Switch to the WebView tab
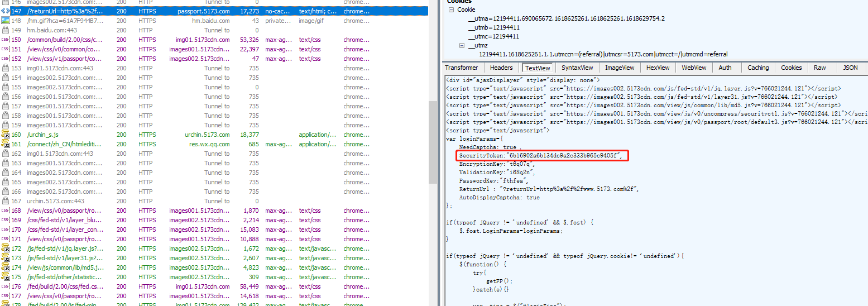Viewport: 868px width, 306px height. coord(694,68)
